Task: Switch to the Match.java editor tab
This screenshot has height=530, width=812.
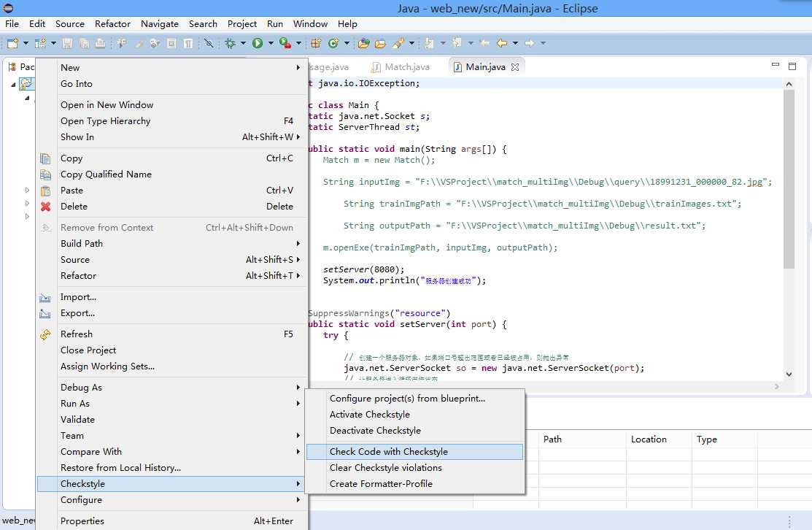Action: coord(401,67)
